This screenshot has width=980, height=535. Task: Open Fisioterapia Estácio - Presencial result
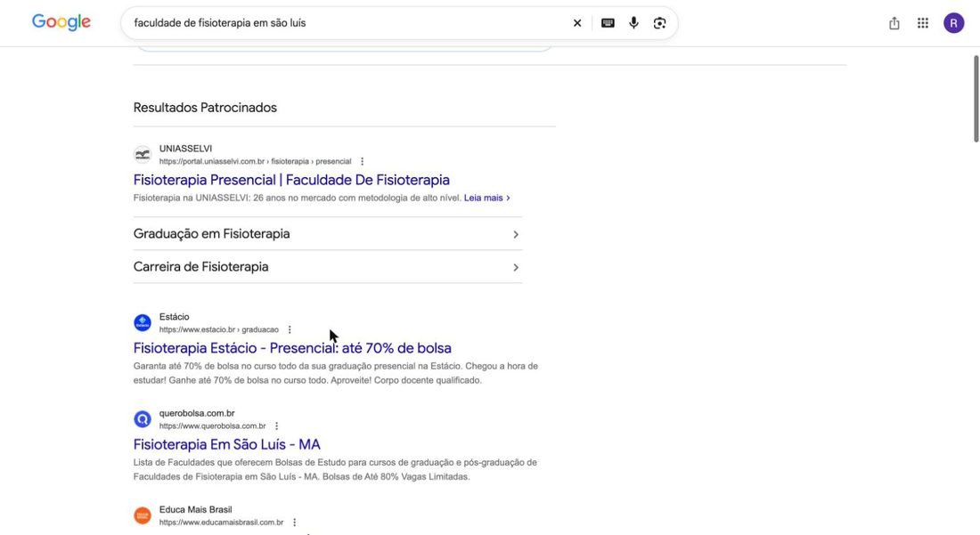(292, 348)
